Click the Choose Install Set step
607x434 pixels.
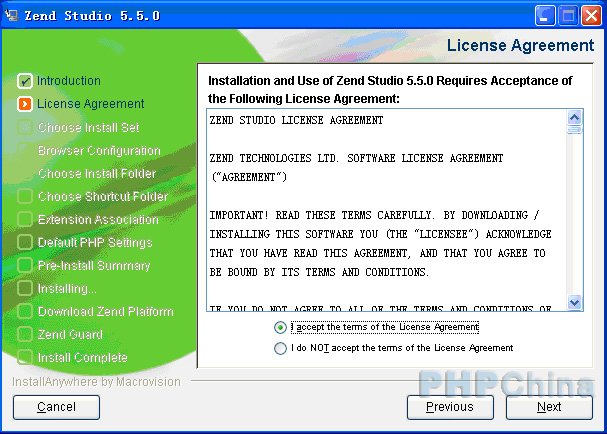coord(89,127)
